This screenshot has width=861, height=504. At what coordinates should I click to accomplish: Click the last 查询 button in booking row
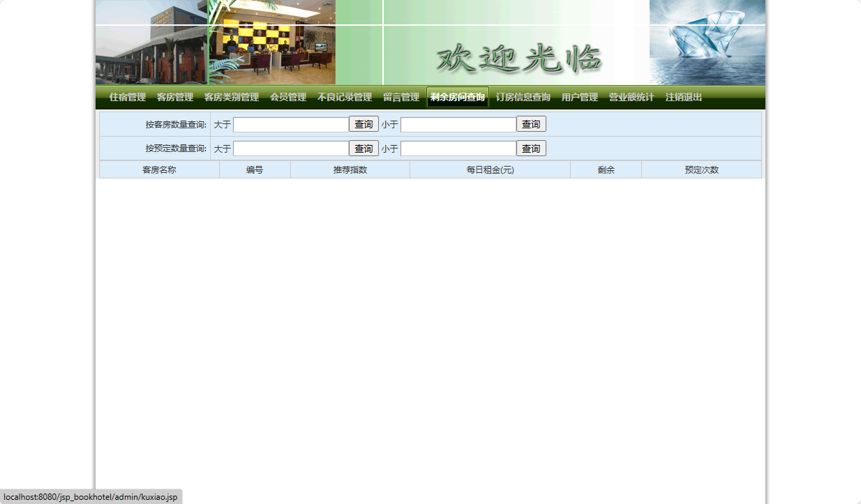(531, 148)
